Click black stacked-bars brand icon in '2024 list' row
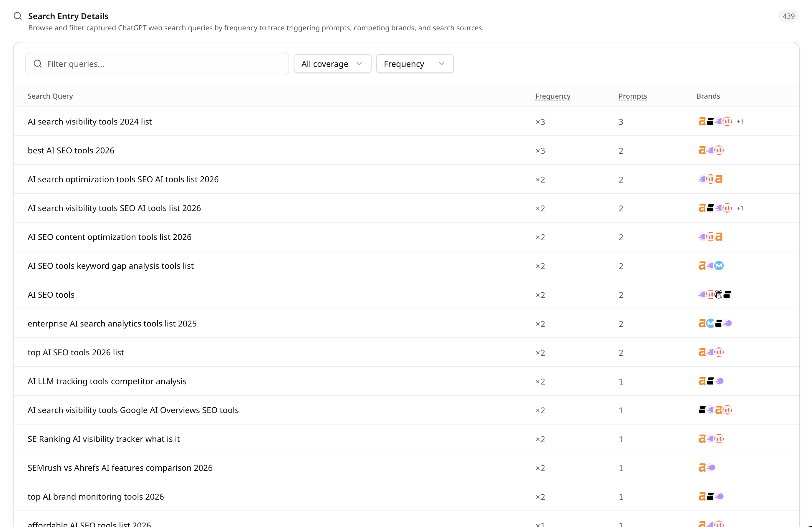This screenshot has height=527, width=812. [710, 121]
